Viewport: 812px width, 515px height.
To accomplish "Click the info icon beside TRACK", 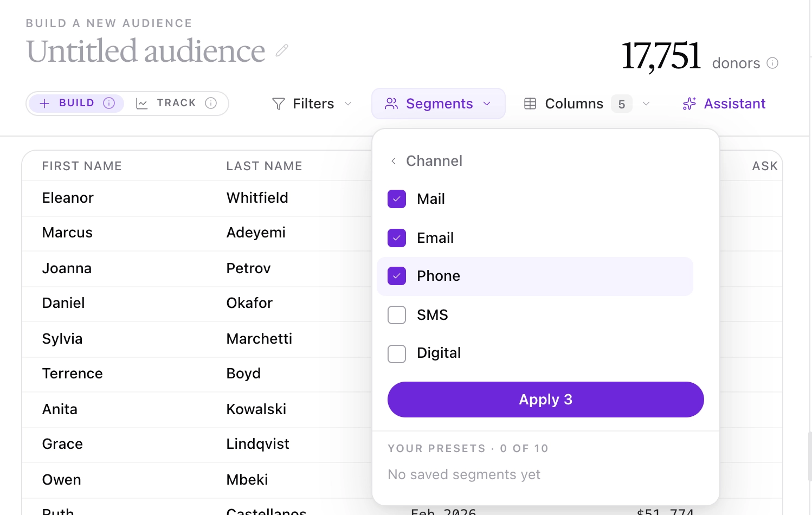I will (x=211, y=103).
